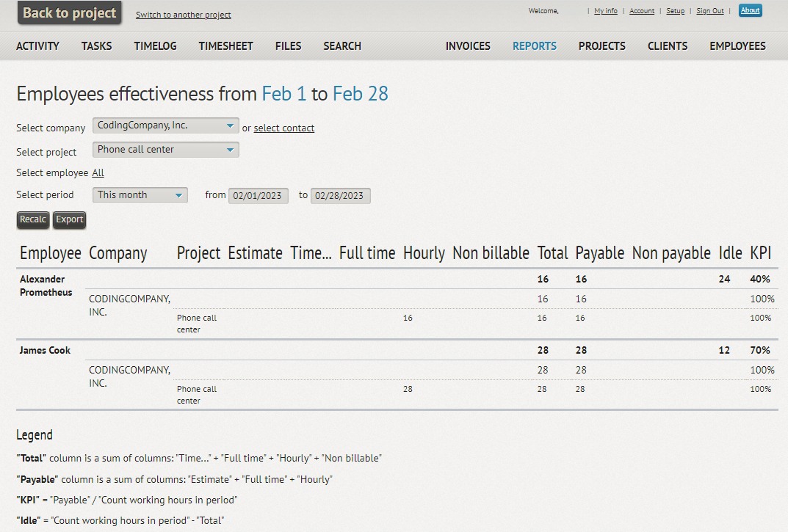The image size is (788, 532).
Task: Click the All employee link
Action: [98, 173]
